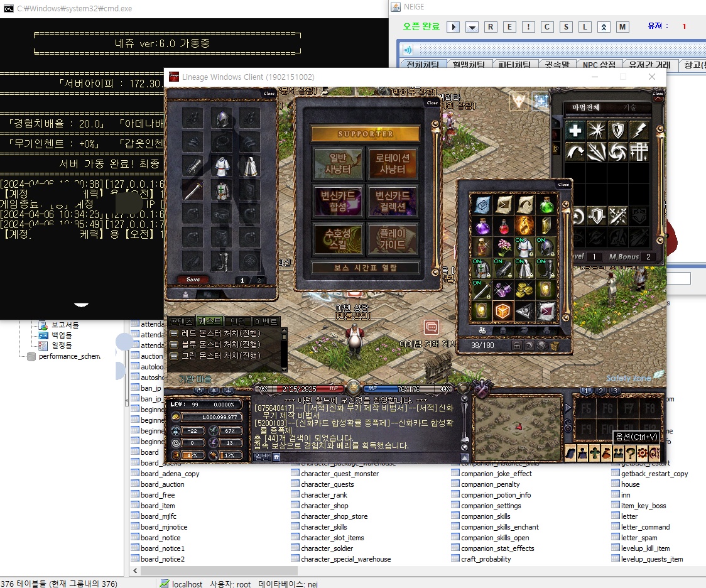The image size is (706, 588).
Task: Click the gauntlet glove equipment slot
Action: tap(193, 166)
